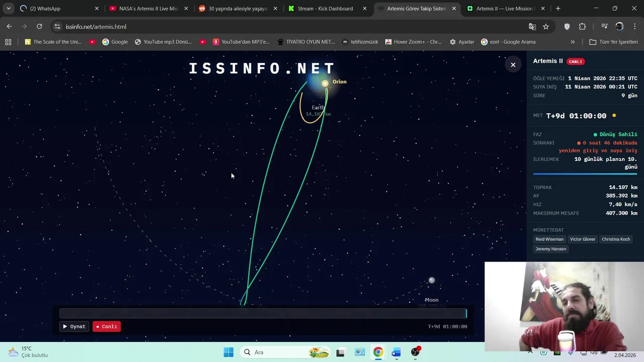This screenshot has height=362, width=644.
Task: Click the Earth label on the map
Action: pyautogui.click(x=318, y=108)
